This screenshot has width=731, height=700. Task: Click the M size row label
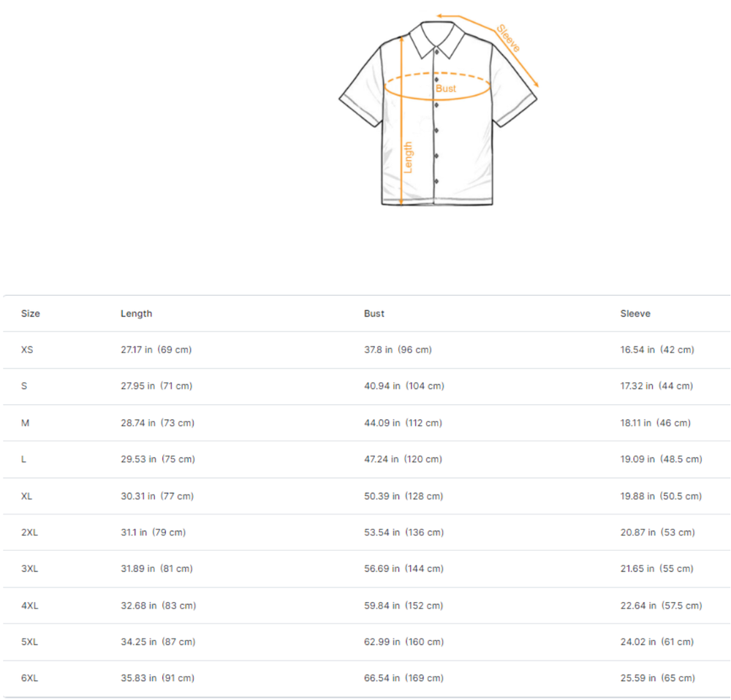pyautogui.click(x=25, y=423)
